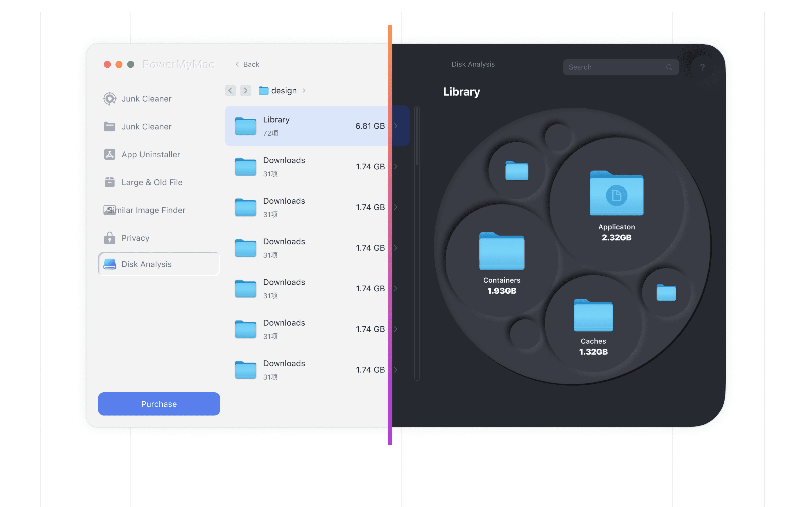Image resolution: width=812 pixels, height=507 pixels.
Task: Open the Large & Old File archive icon
Action: (109, 182)
